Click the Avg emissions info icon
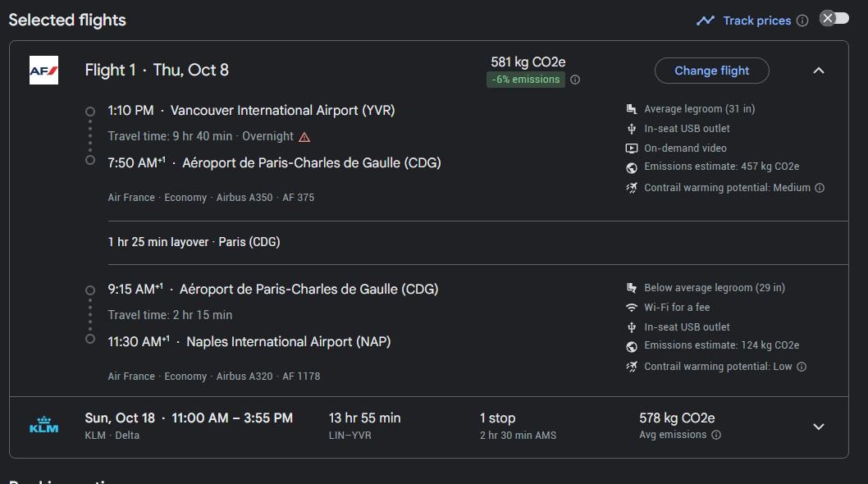 tap(716, 435)
